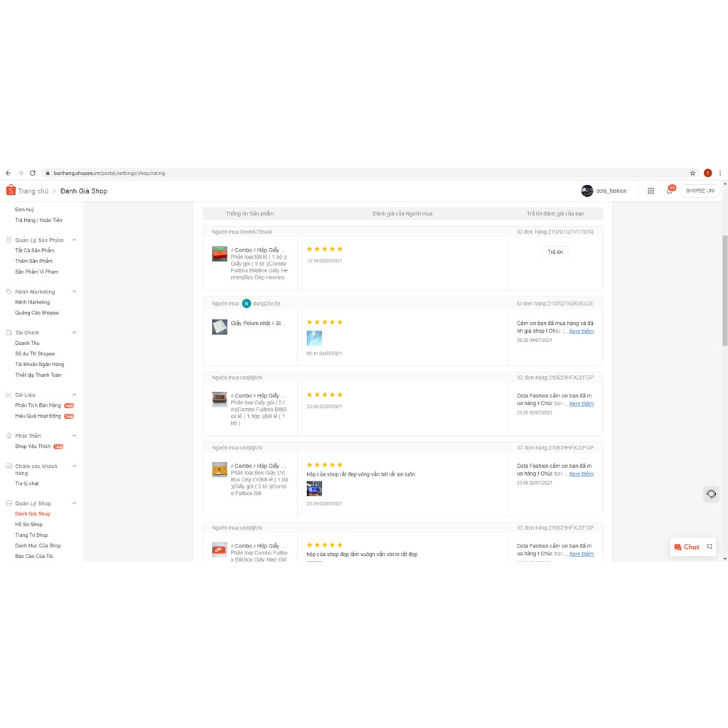Viewport: 728px width, 728px height.
Task: Open the apps grid icon
Action: tap(651, 191)
